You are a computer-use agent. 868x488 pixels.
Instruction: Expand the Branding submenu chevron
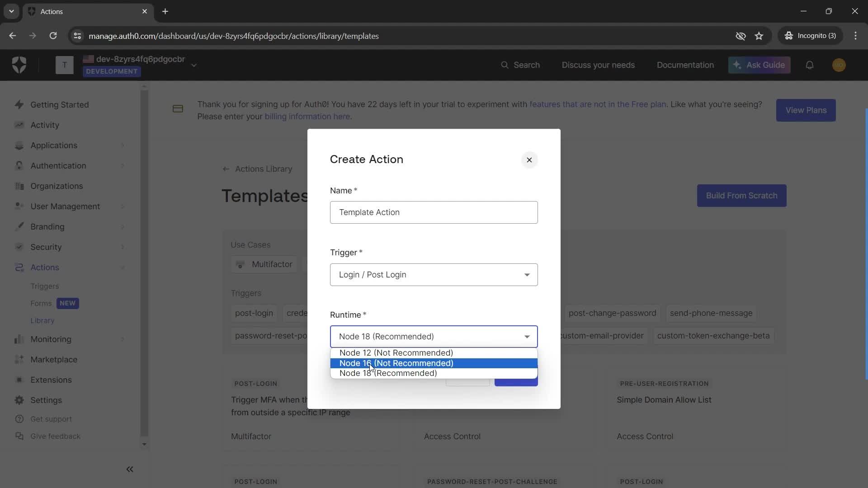tap(123, 227)
